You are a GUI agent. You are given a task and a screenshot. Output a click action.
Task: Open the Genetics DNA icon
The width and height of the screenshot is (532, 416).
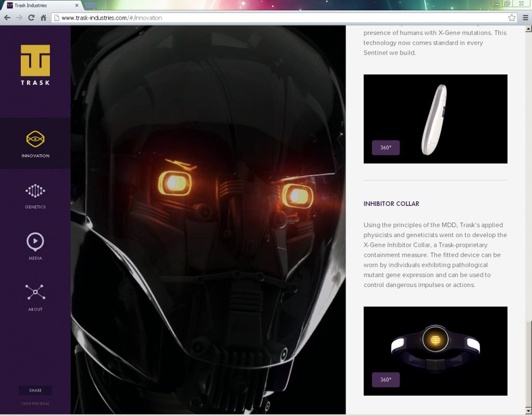(x=35, y=191)
